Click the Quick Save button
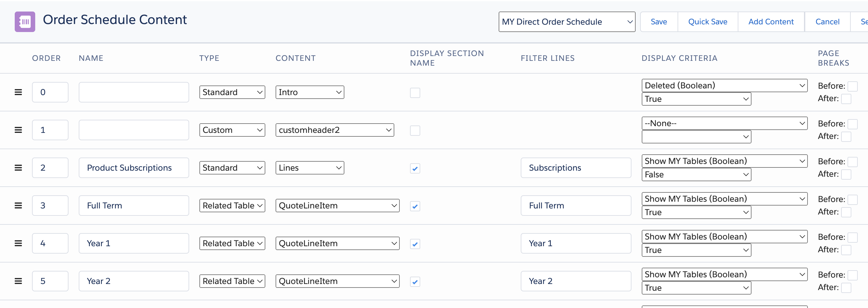This screenshot has width=868, height=308. [707, 22]
